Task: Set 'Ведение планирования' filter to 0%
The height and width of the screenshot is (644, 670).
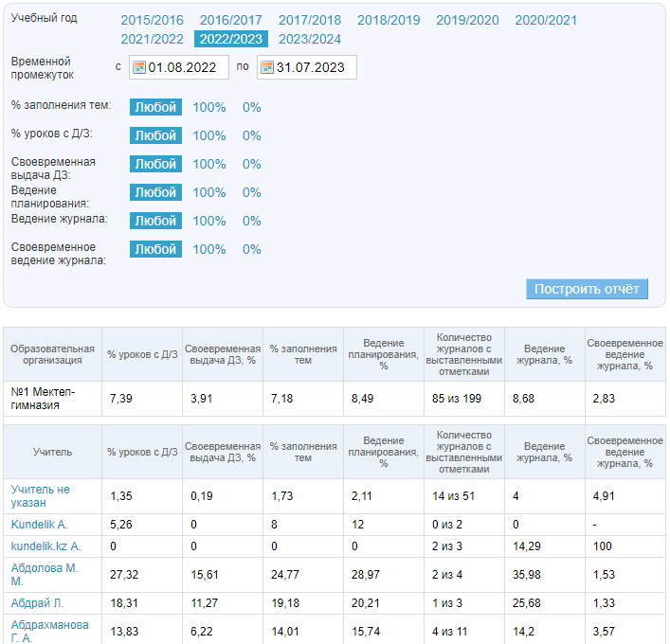Action: 251,192
